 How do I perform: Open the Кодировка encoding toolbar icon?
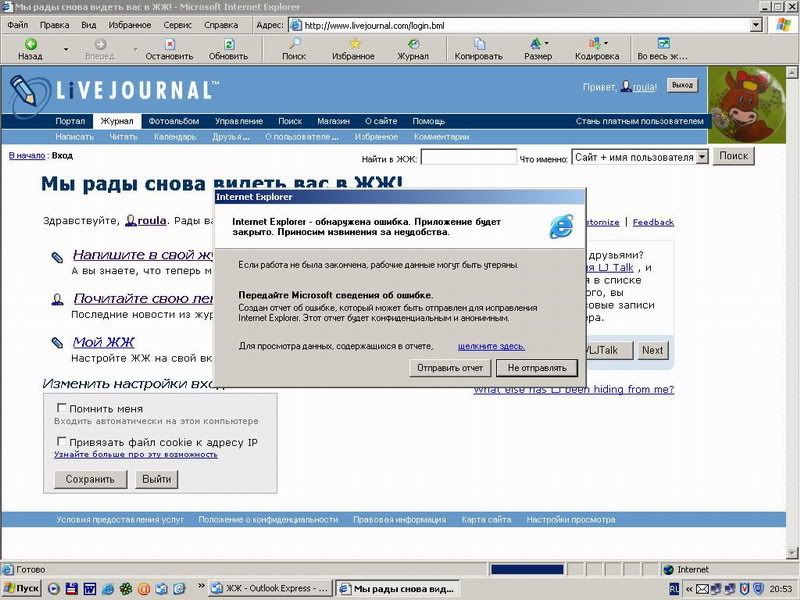[x=595, y=44]
